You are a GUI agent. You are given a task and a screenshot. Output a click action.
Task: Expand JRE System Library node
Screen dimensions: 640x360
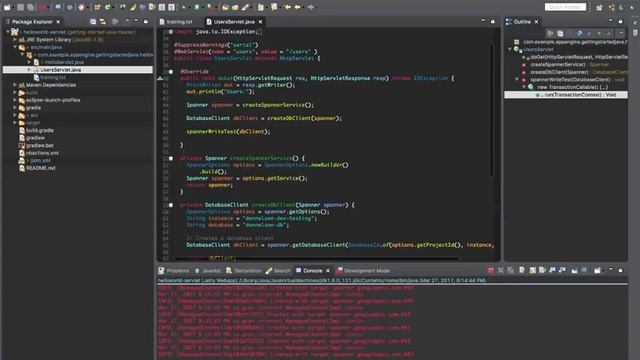(15, 40)
